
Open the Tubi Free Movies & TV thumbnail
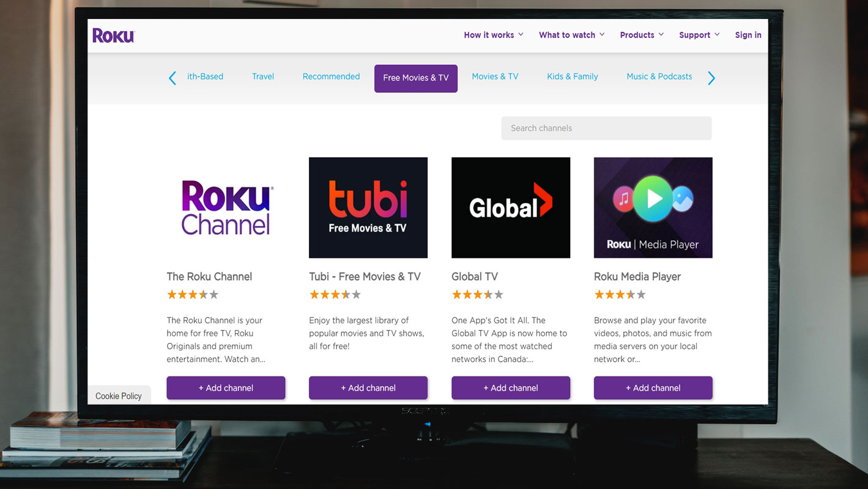point(368,208)
